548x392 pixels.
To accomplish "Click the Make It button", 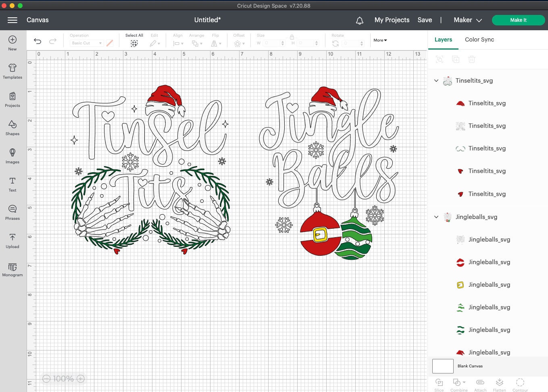I will tap(518, 20).
